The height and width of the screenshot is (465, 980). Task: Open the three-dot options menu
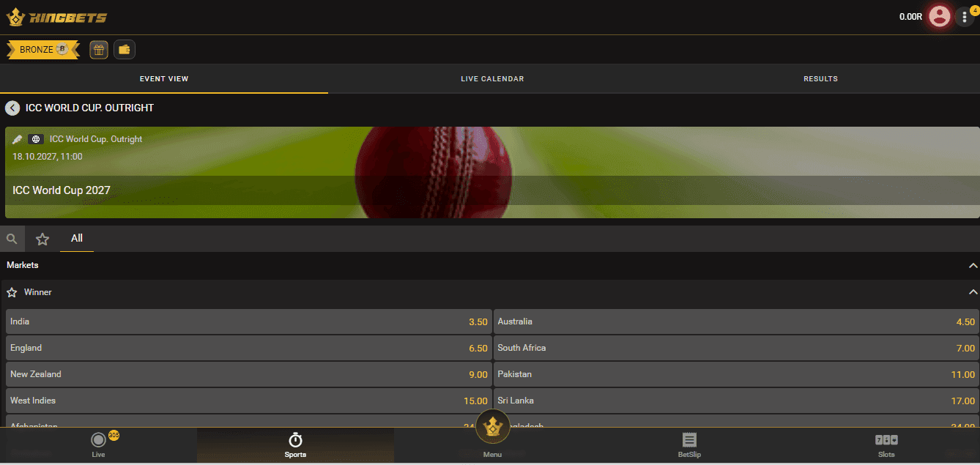964,17
